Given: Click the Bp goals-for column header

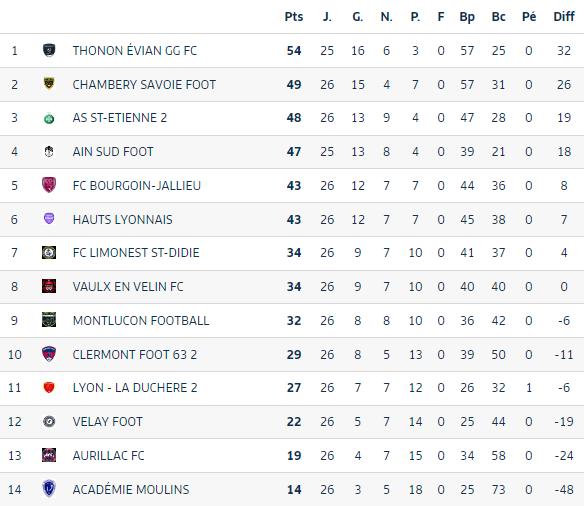Looking at the screenshot, I should click(x=467, y=17).
